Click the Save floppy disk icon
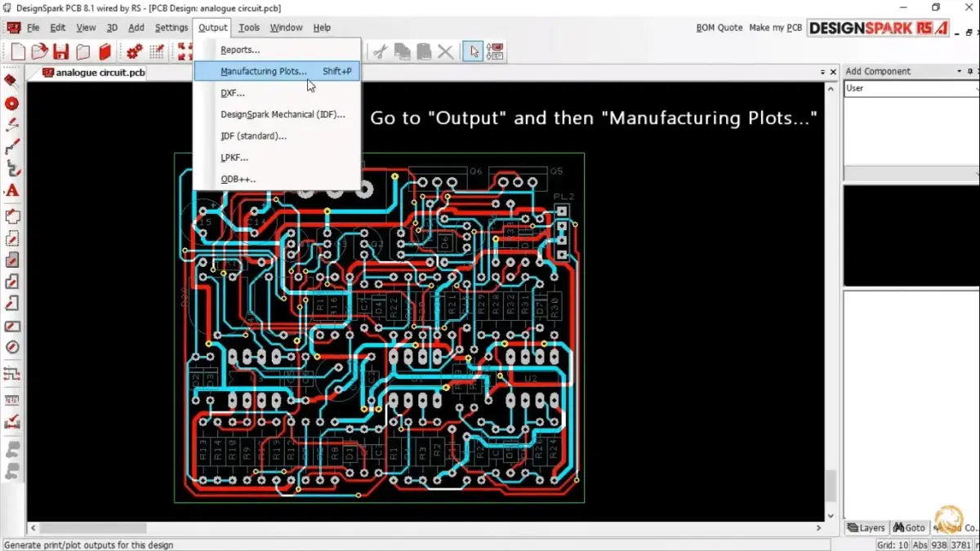 (x=60, y=52)
